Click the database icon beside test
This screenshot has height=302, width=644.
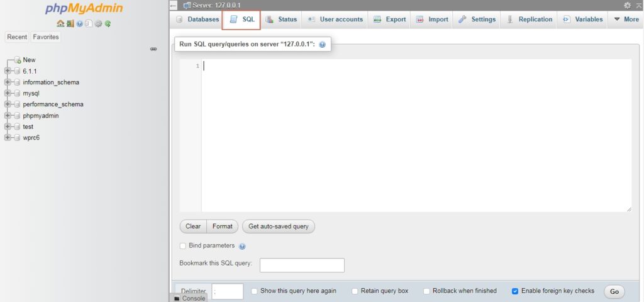click(x=17, y=127)
